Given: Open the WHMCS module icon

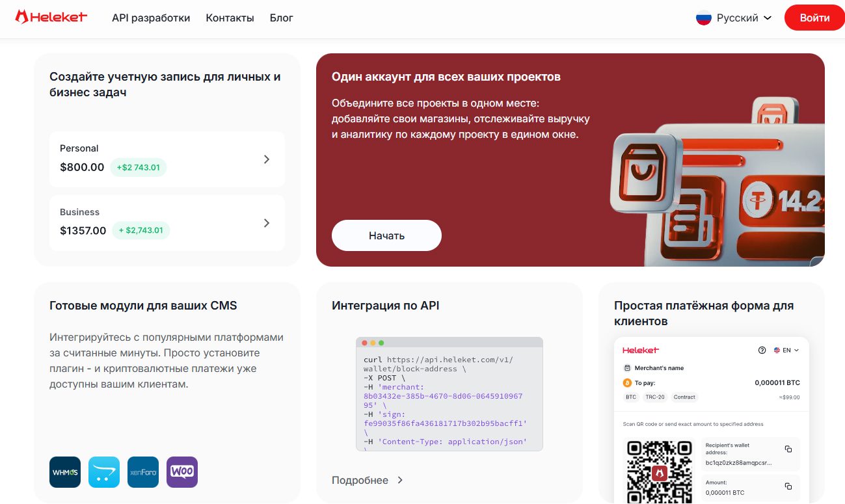Looking at the screenshot, I should (x=65, y=472).
